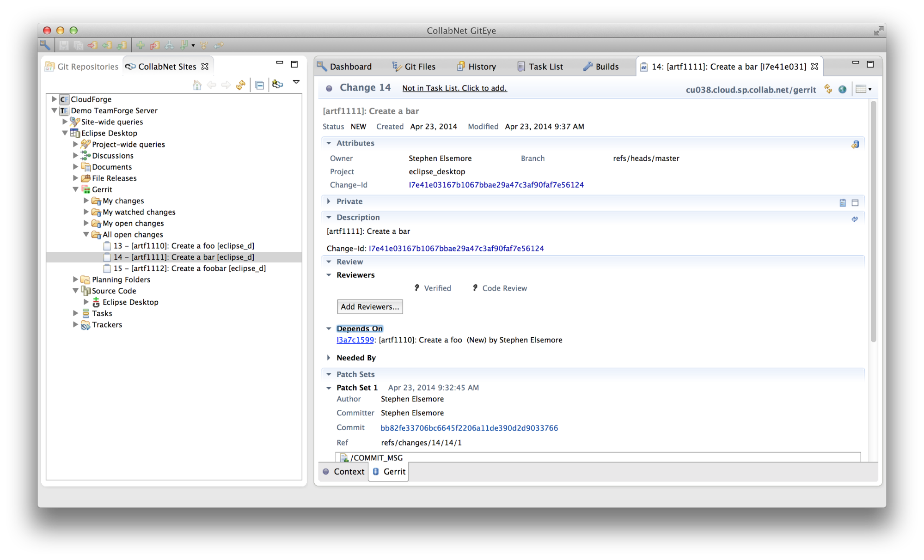Click the Add Reviewers button

(369, 306)
